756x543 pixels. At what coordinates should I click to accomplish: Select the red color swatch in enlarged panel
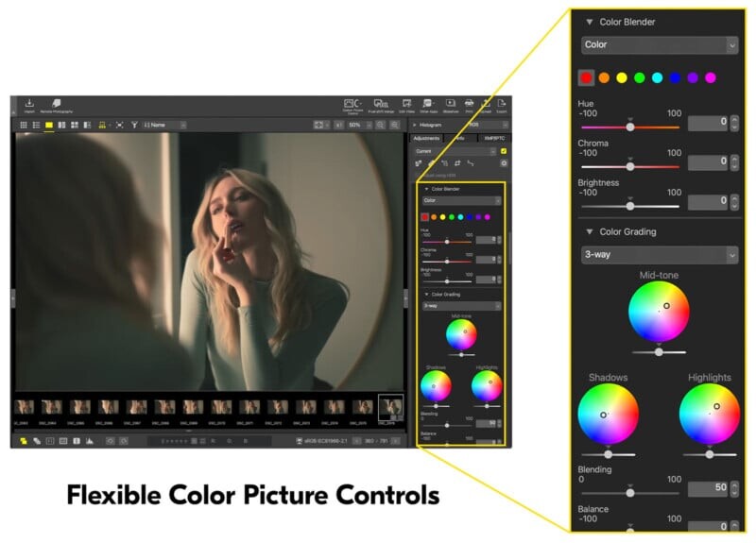click(x=587, y=77)
